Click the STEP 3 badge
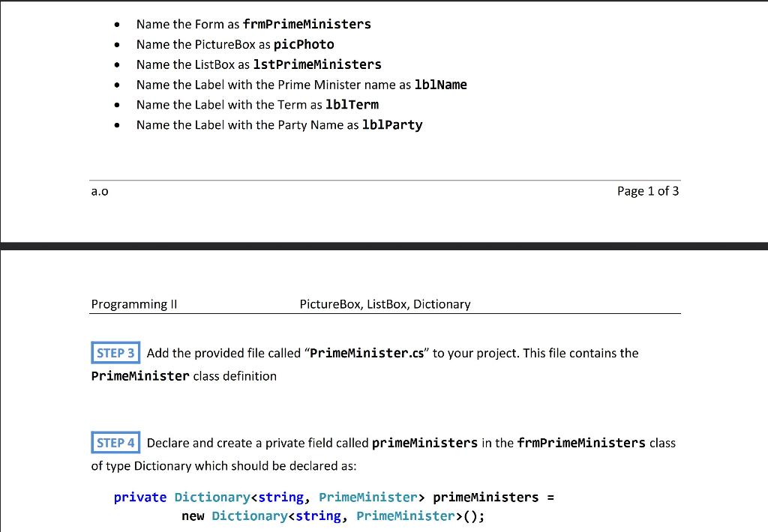This screenshot has height=532, width=768. [x=115, y=352]
